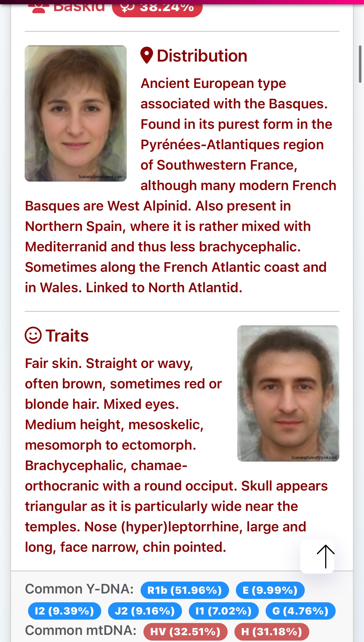
Task: Click the smiley face Traits icon
Action: pos(33,336)
